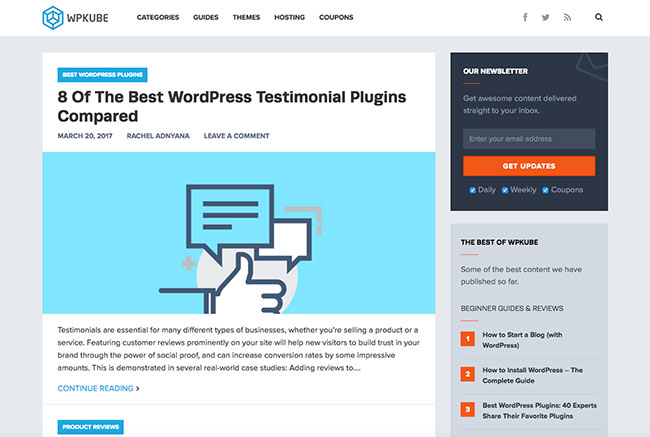The image size is (650, 437).
Task: Click the March 20, 2017 date
Action: (x=85, y=136)
